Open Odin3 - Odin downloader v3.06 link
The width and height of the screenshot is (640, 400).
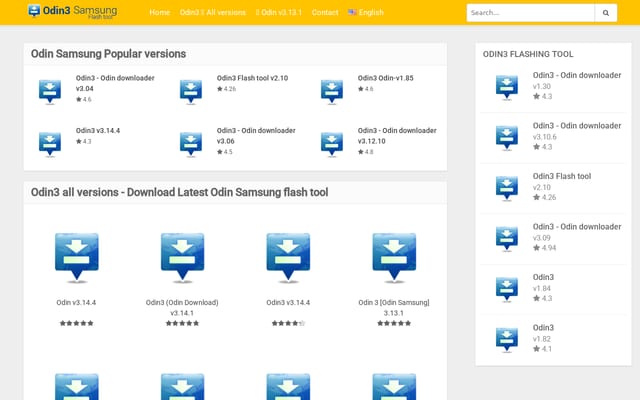click(x=256, y=136)
